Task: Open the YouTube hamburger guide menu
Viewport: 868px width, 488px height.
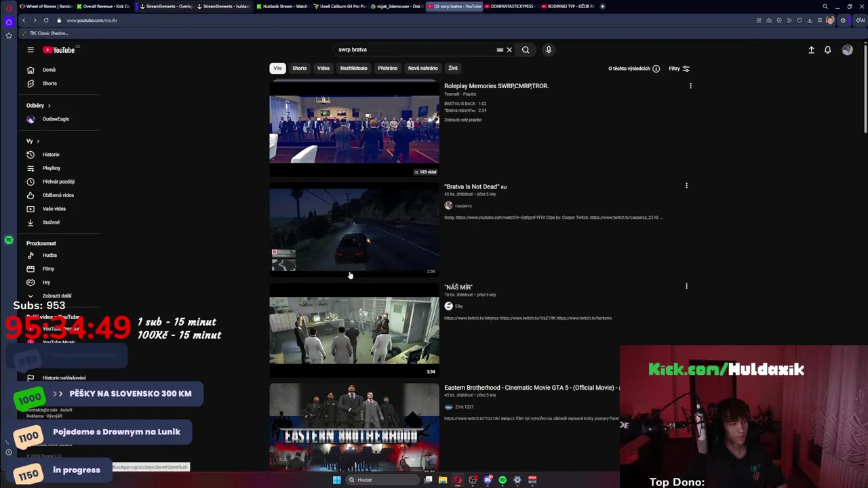Action: pos(31,49)
